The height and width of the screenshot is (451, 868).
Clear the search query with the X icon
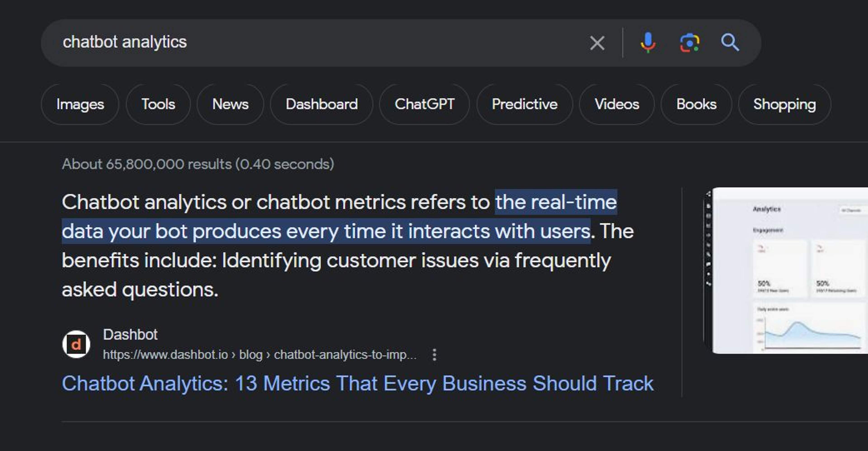tap(597, 43)
